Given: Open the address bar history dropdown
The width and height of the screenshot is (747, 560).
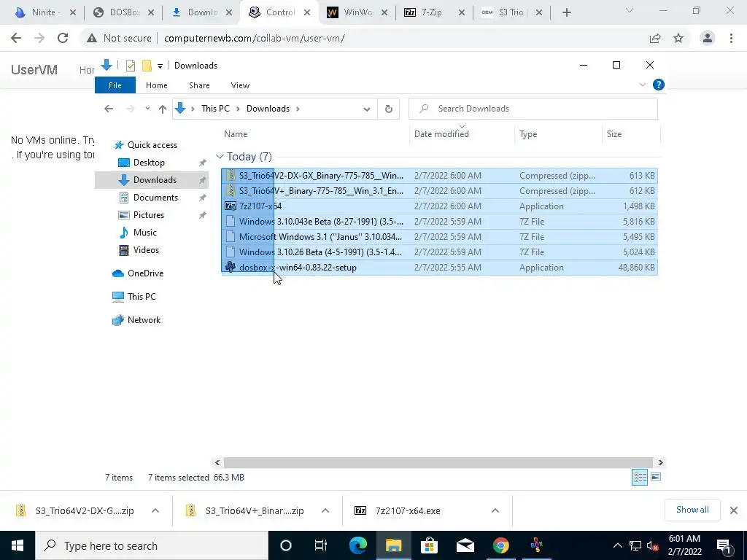Looking at the screenshot, I should (x=367, y=109).
